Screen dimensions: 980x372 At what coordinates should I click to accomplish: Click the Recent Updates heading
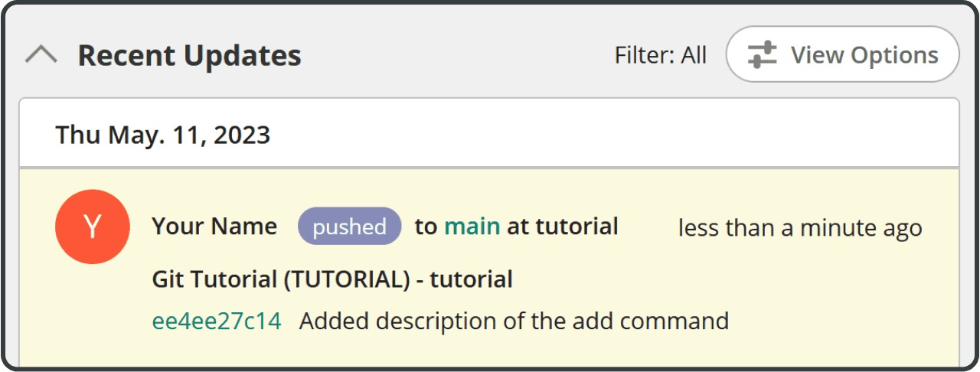190,55
